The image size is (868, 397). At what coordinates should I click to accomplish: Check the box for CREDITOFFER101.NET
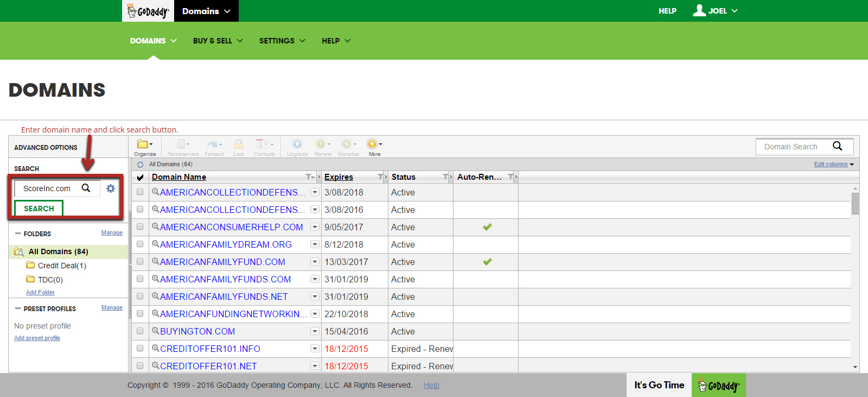[140, 366]
